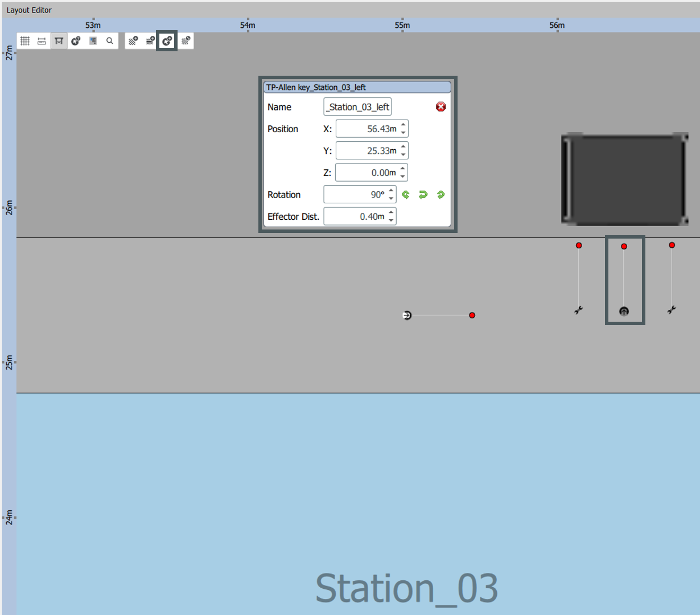
Task: Select the dark workbench table object
Action: coord(625,179)
